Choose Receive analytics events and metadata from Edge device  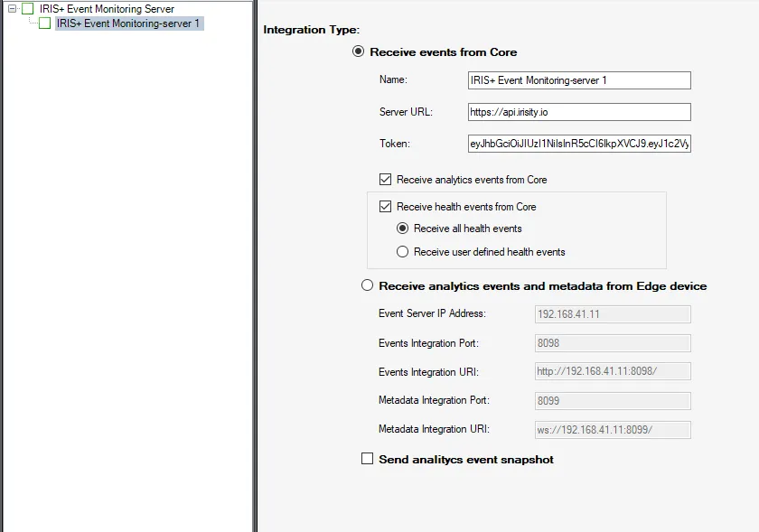pos(368,285)
